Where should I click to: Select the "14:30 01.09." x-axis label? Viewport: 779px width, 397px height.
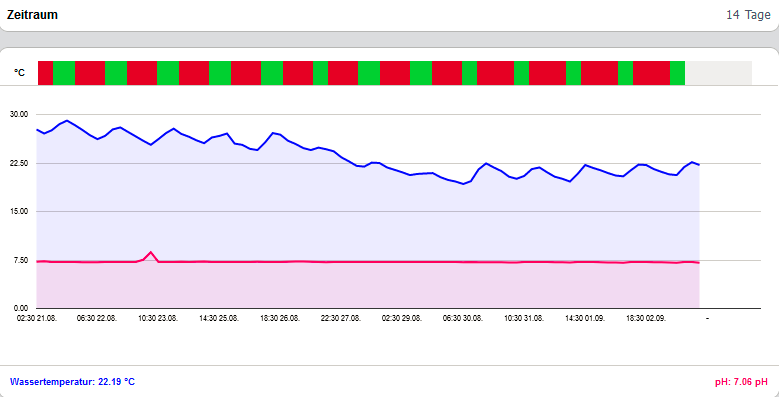pos(585,318)
